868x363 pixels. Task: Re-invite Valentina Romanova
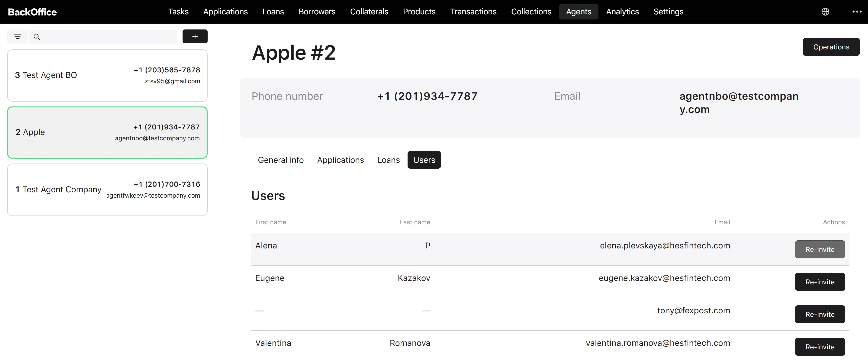tap(820, 347)
